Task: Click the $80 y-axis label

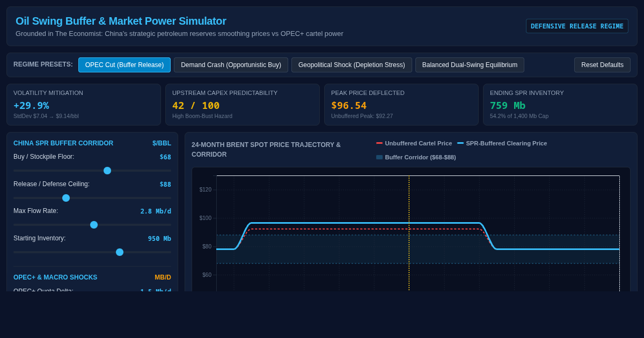Action: (207, 247)
